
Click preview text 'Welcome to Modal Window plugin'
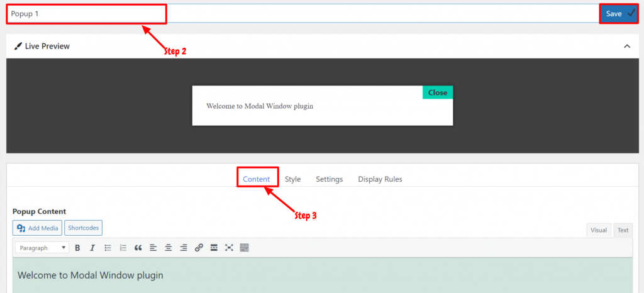click(x=260, y=106)
